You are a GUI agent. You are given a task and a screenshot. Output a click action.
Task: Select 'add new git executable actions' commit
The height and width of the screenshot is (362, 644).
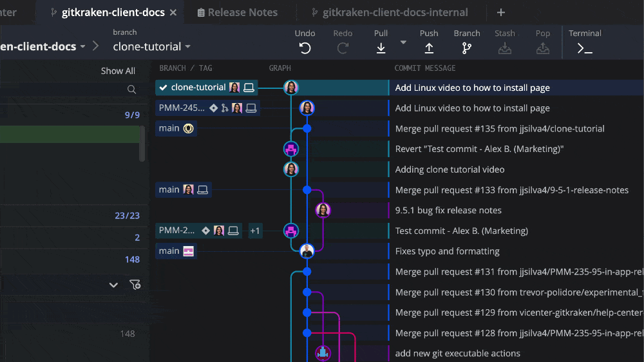pyautogui.click(x=457, y=354)
